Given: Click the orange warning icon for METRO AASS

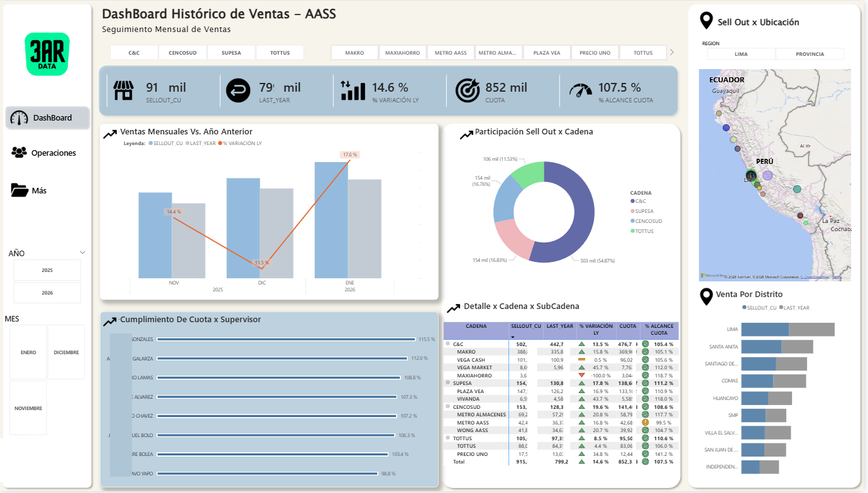Looking at the screenshot, I should pyautogui.click(x=645, y=423).
